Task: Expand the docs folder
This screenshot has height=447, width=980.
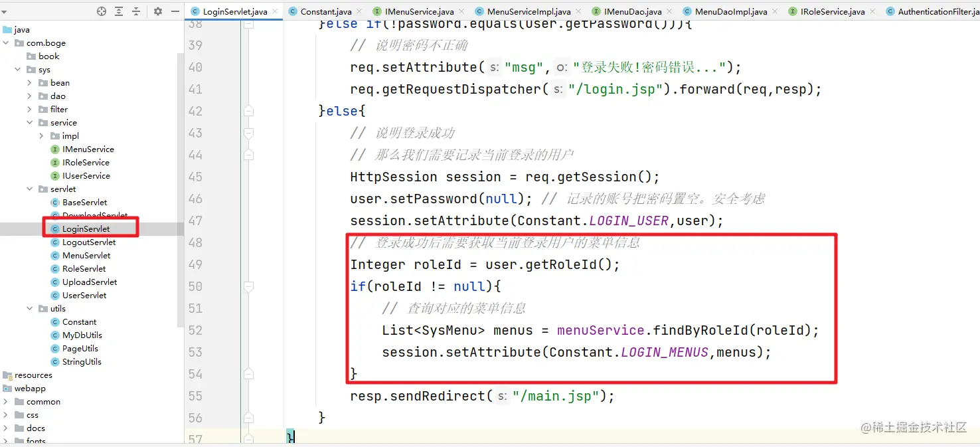Action: [6, 428]
